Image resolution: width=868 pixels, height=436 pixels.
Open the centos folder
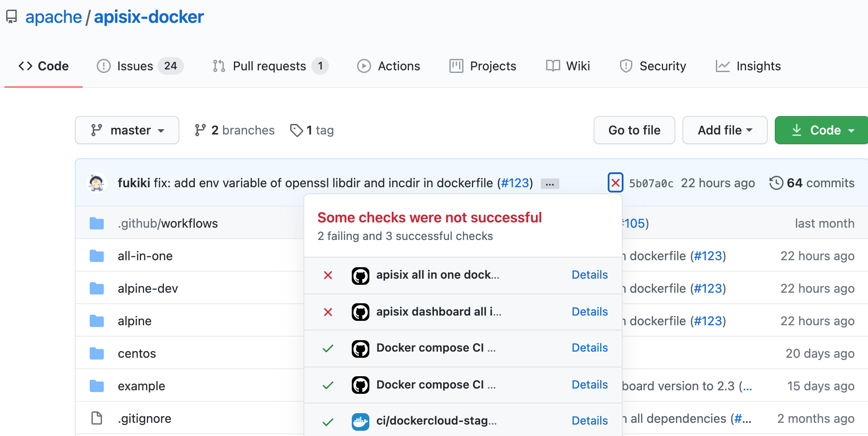point(137,353)
